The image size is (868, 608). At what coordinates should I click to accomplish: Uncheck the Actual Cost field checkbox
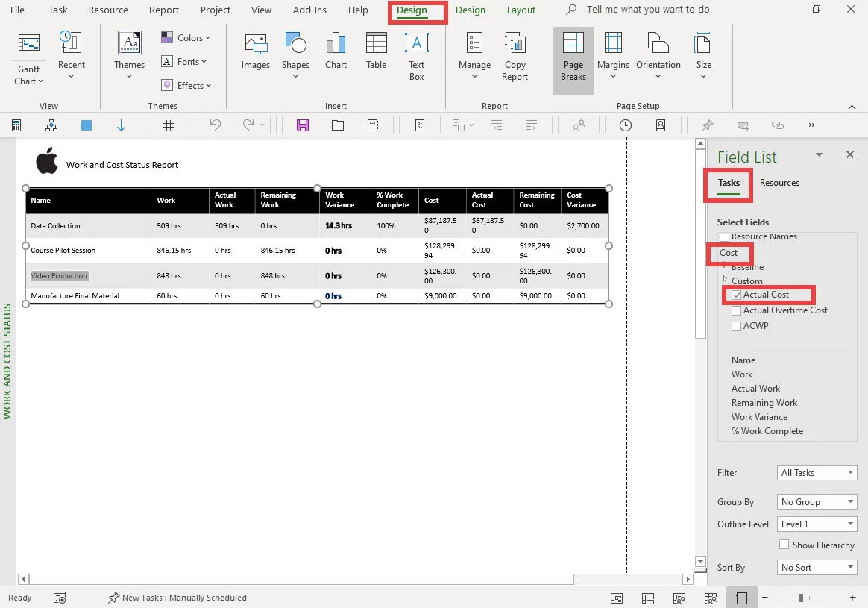coord(736,295)
